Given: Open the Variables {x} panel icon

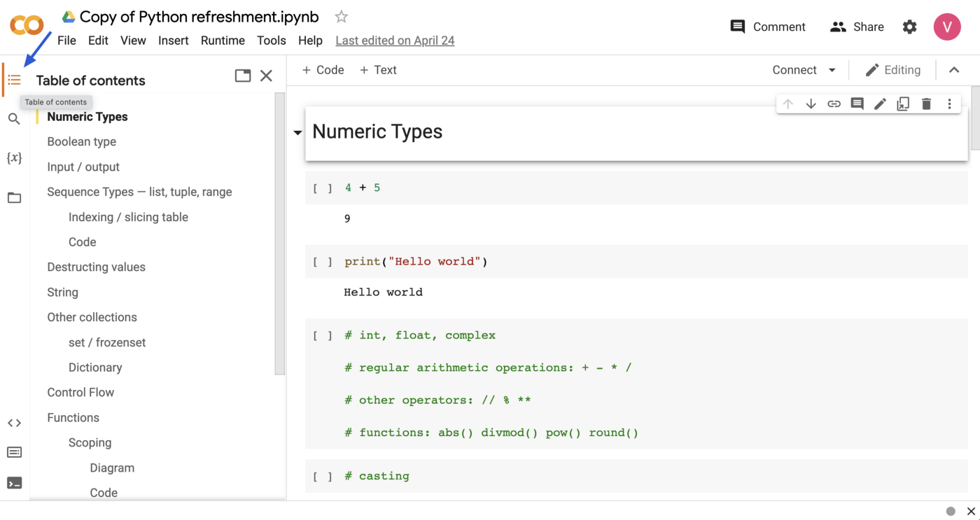Looking at the screenshot, I should pos(14,158).
